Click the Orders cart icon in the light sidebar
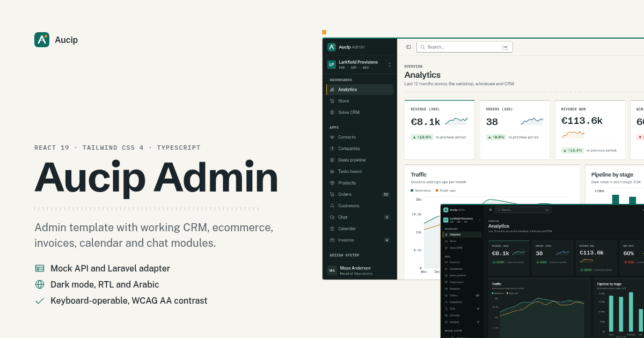The height and width of the screenshot is (338, 644). [332, 194]
